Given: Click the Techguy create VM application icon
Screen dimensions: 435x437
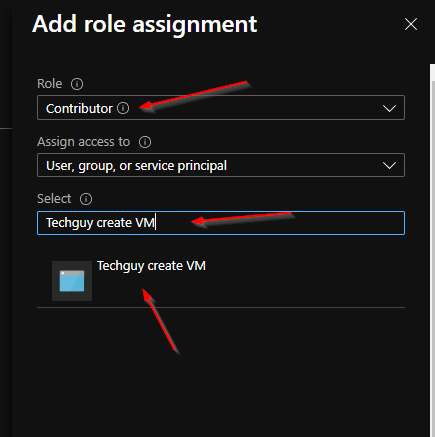Looking at the screenshot, I should [x=72, y=281].
